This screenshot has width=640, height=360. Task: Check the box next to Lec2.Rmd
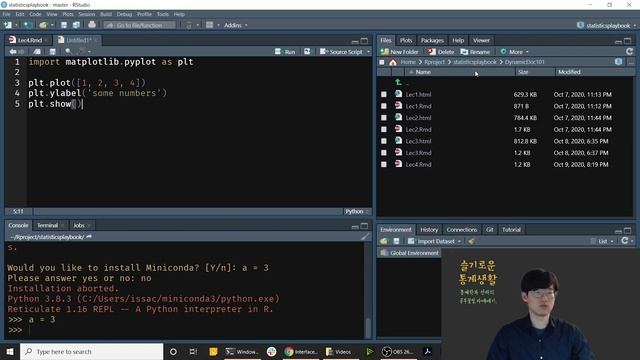[x=384, y=129]
